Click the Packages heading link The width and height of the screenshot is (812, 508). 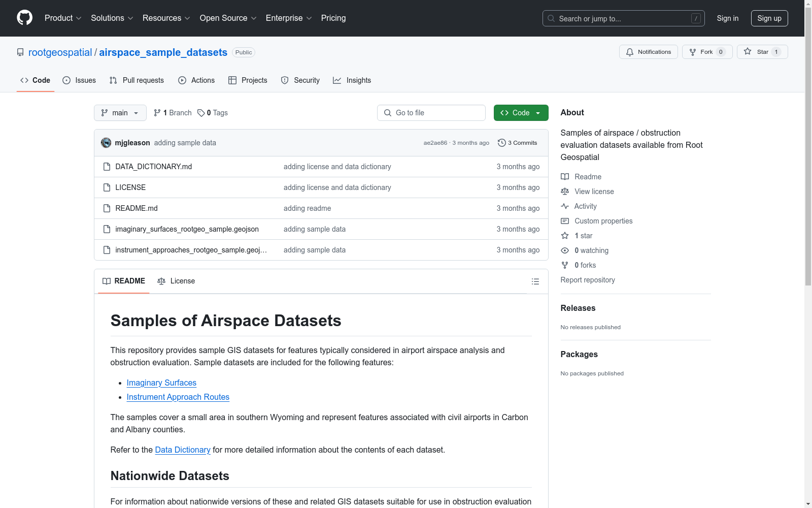[579, 354]
